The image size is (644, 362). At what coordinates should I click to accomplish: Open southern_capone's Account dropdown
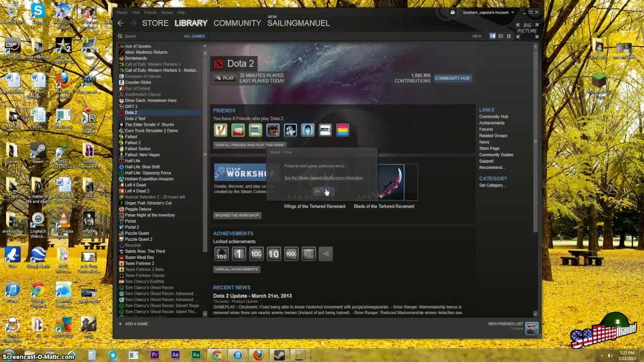pos(489,13)
